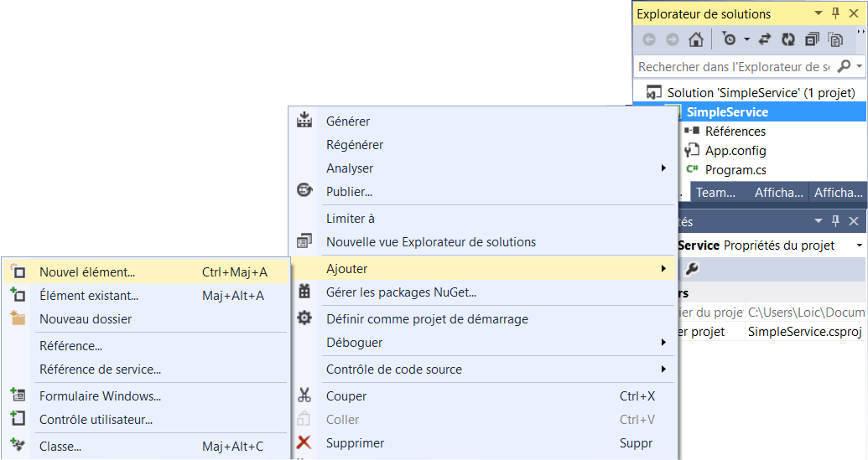Screen dimensions: 868x460
Task: Open the wrench property pages icon
Action: pyautogui.click(x=692, y=269)
